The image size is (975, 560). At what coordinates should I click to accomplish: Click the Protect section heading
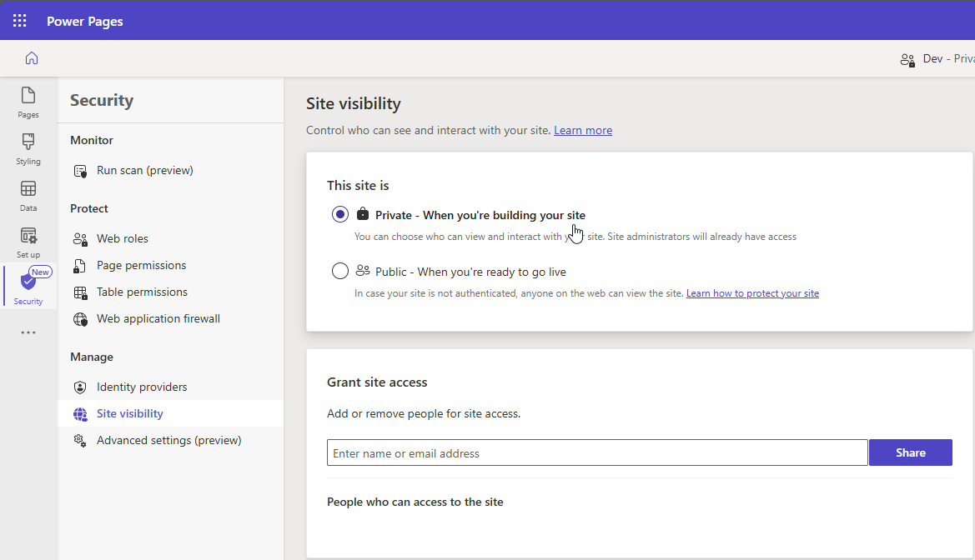point(89,209)
